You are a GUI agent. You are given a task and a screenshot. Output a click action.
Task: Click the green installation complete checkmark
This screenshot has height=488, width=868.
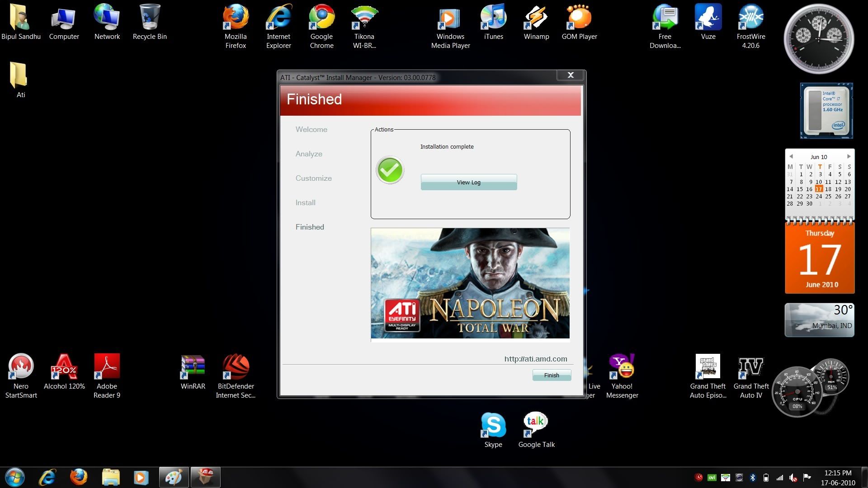(x=390, y=170)
